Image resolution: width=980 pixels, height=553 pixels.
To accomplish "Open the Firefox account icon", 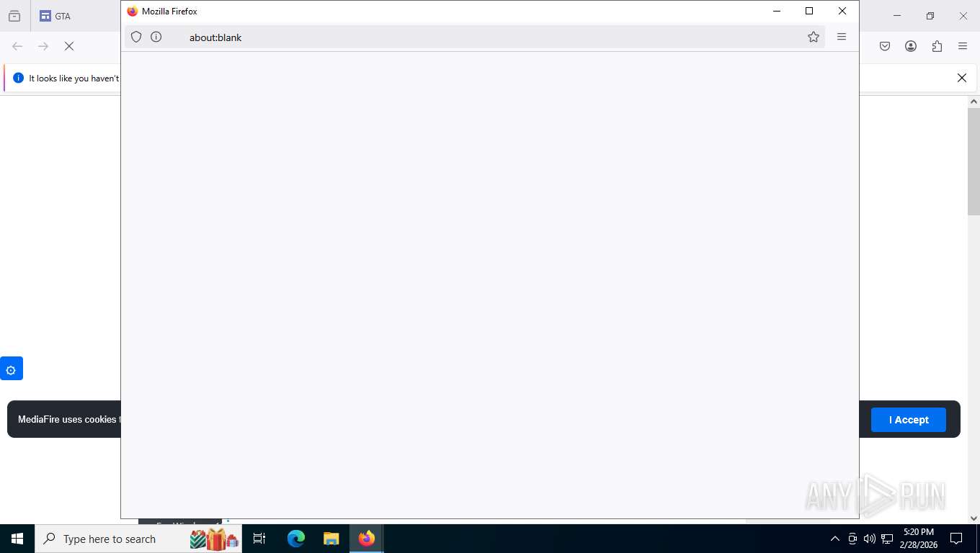I will point(911,46).
